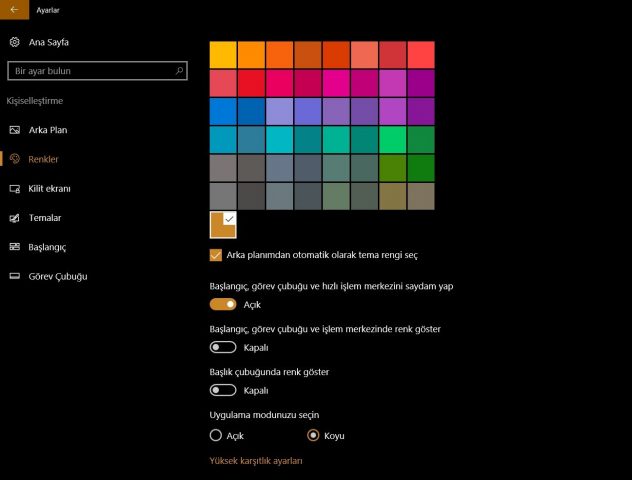Enable color on Start, taskbar, action center
This screenshot has width=632, height=480.
pos(223,347)
